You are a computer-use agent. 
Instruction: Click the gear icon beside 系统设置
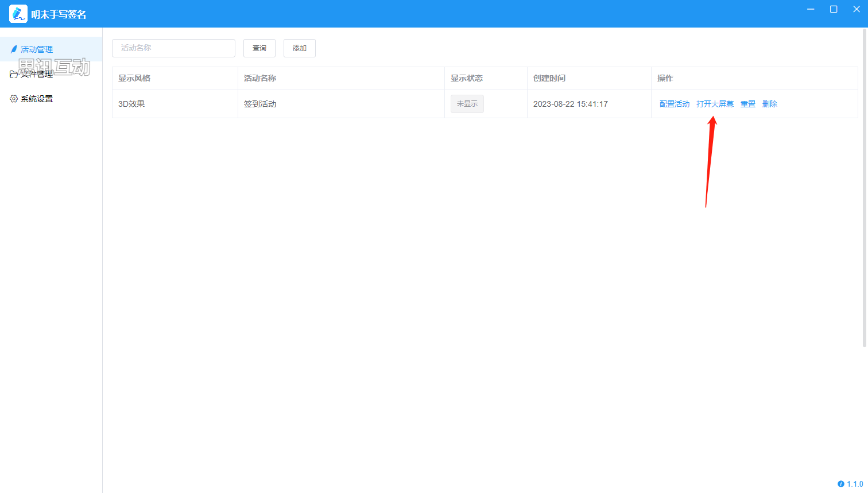14,99
